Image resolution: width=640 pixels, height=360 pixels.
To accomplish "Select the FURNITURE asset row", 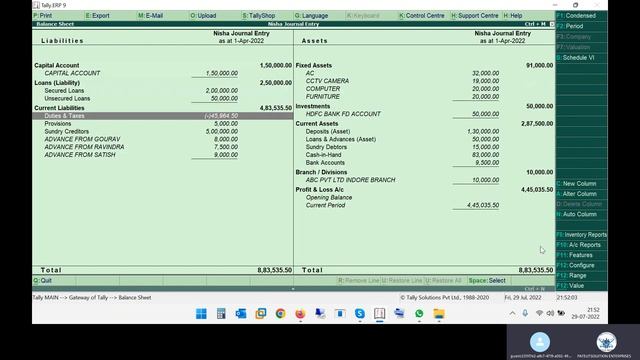I will tap(424, 96).
